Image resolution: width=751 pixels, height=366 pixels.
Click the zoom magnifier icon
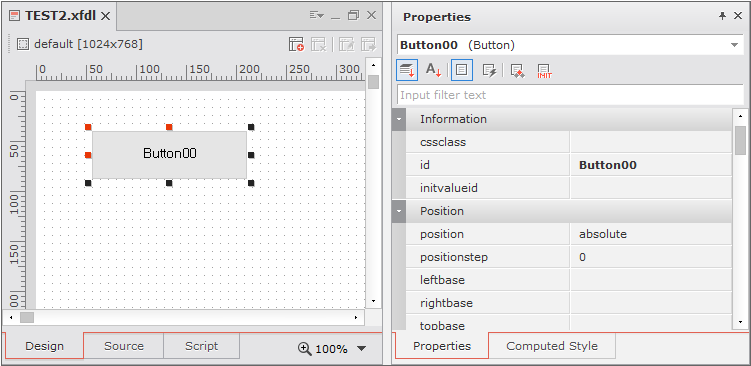click(x=305, y=348)
